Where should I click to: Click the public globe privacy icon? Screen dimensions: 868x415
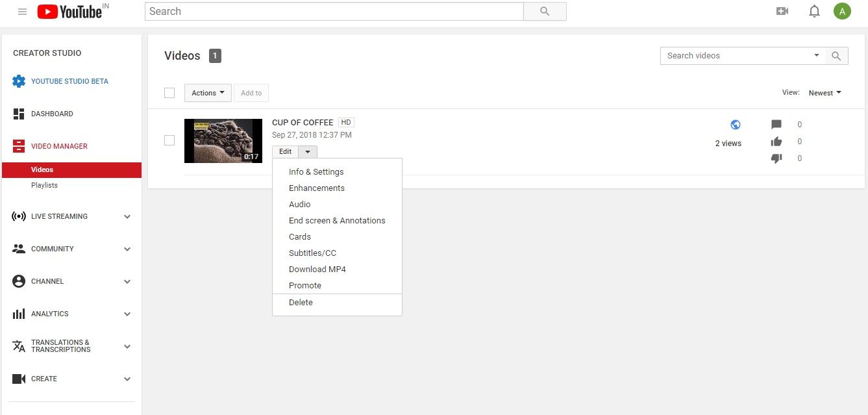click(735, 125)
